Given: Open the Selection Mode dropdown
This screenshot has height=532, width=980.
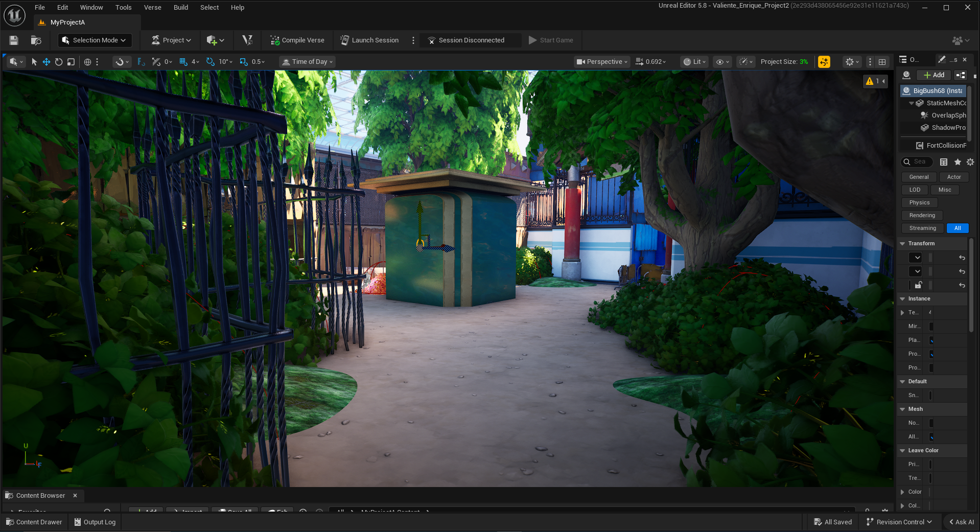Looking at the screenshot, I should pos(95,40).
